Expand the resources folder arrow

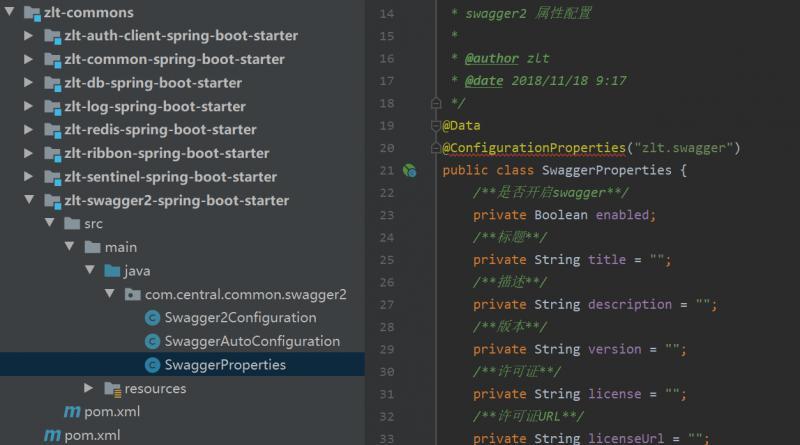pos(90,388)
